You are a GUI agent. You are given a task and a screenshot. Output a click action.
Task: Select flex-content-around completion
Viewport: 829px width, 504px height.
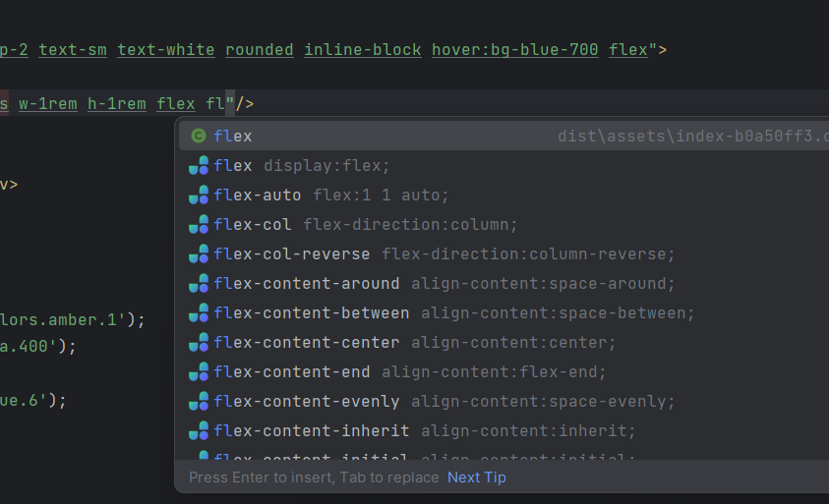503,284
